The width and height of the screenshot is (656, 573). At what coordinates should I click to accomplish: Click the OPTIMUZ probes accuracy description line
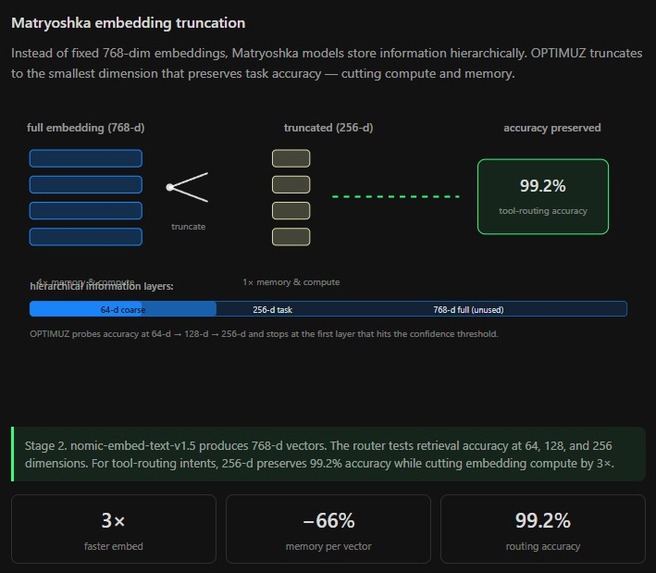[264, 334]
